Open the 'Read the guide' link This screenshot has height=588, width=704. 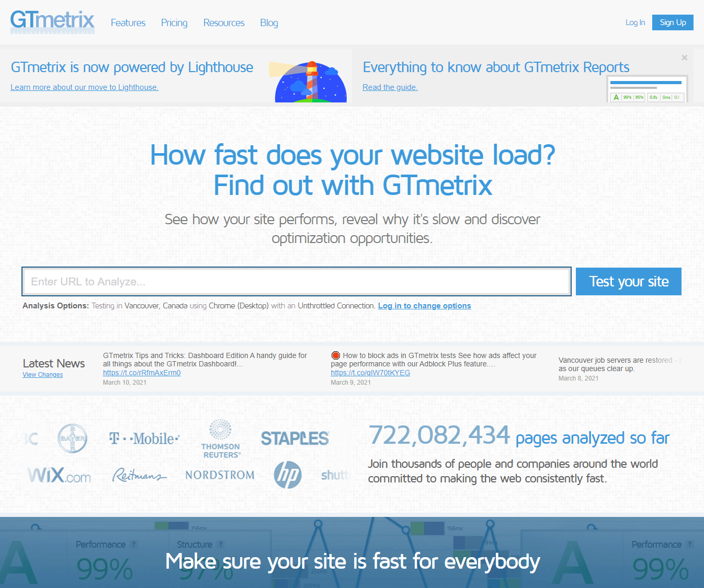(390, 87)
